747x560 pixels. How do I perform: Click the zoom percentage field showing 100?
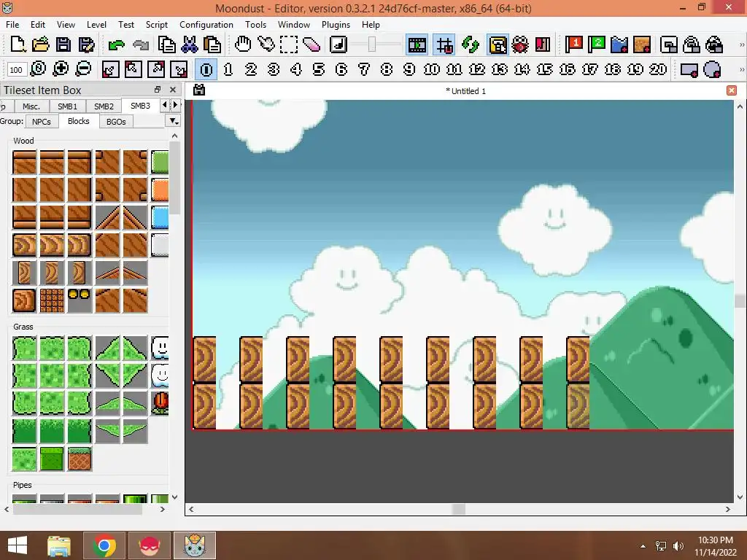(x=16, y=70)
